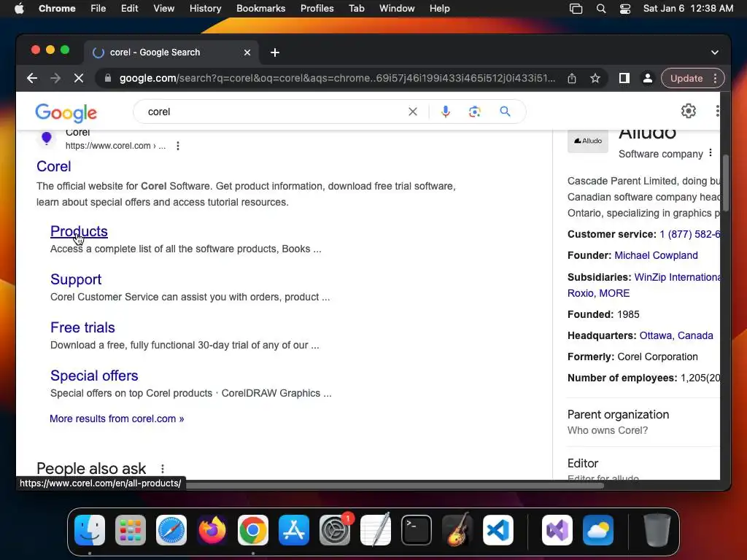The width and height of the screenshot is (747, 560).
Task: Stop loading the page with X button
Action: pyautogui.click(x=79, y=78)
